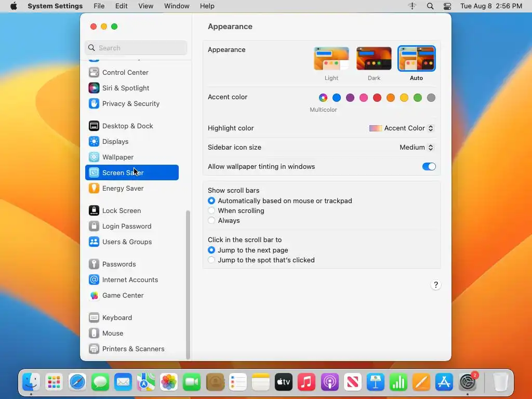
Task: Open Energy Saver settings
Action: (131, 188)
